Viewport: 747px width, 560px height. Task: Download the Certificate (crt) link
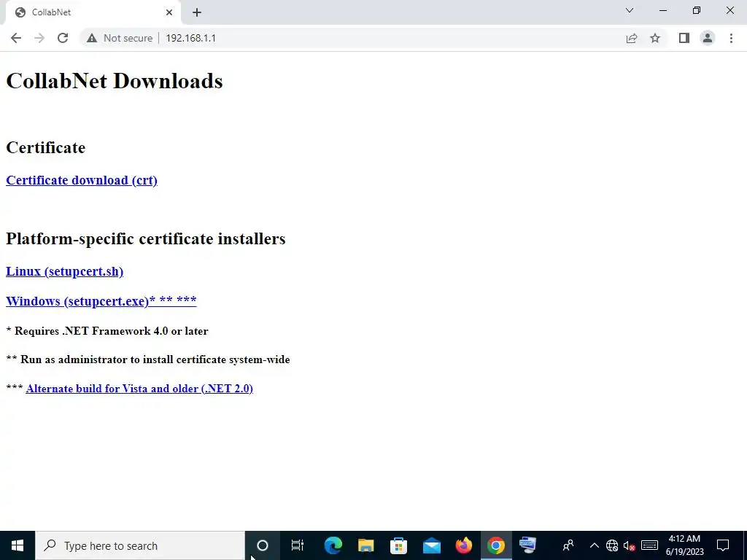pos(82,180)
